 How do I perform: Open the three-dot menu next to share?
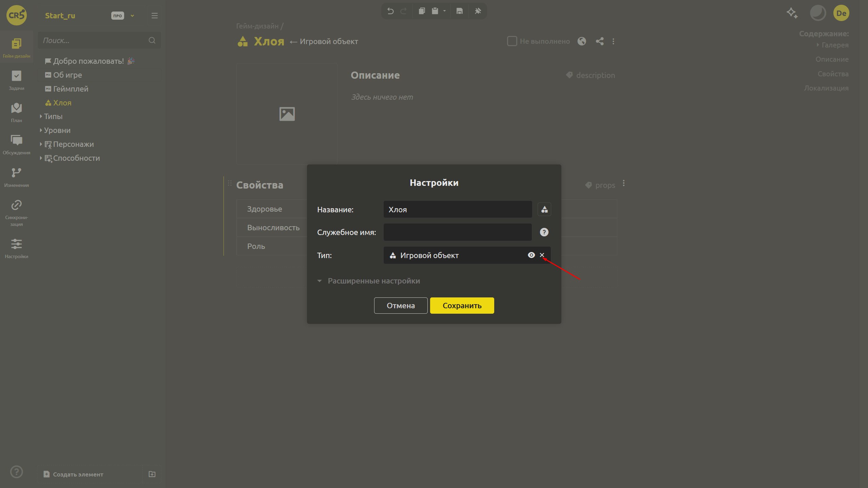pyautogui.click(x=613, y=41)
